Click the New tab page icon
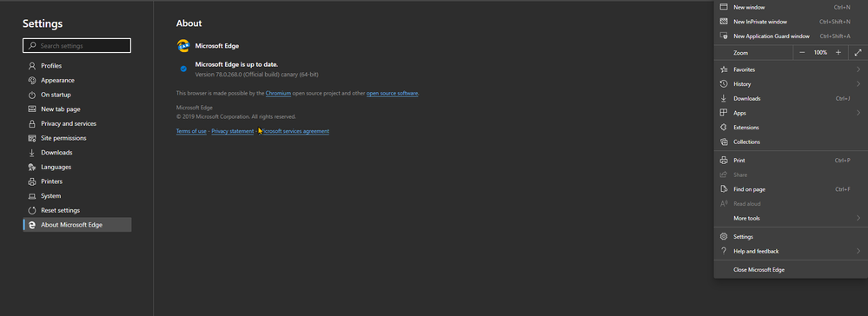Screen dimensions: 868x316 [x=31, y=109]
